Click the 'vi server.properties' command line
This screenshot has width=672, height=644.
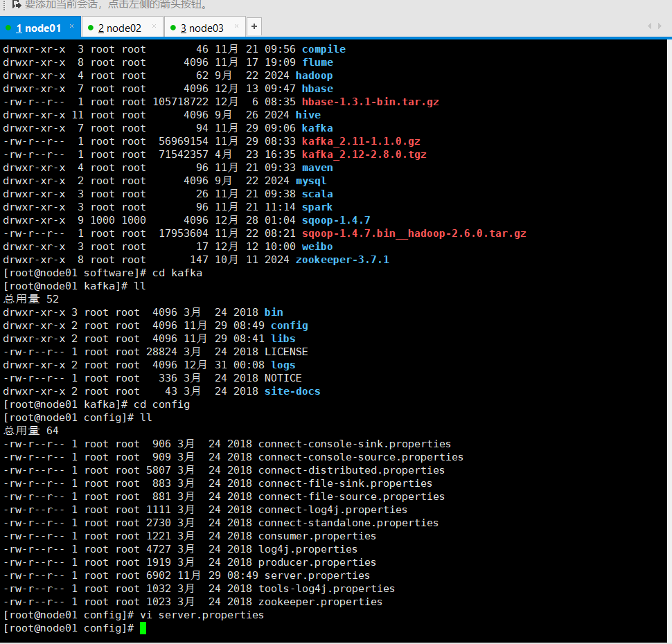coord(134,616)
